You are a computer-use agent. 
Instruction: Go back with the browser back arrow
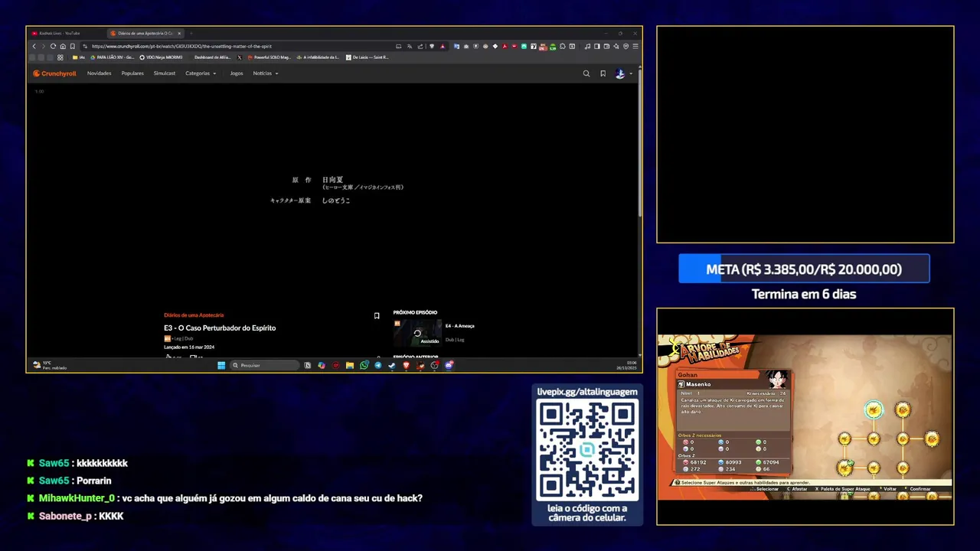click(34, 46)
